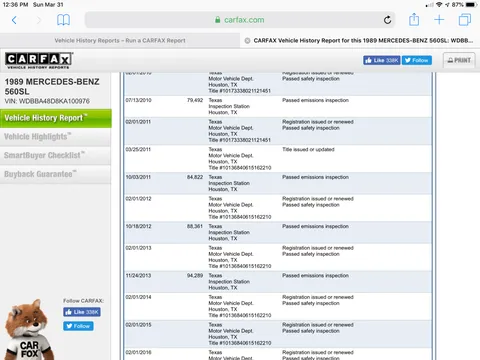Image resolution: width=480 pixels, height=360 pixels.
Task: Click the sidebar Twitter Follow button under Follow CARFAX
Action: pos(78,326)
